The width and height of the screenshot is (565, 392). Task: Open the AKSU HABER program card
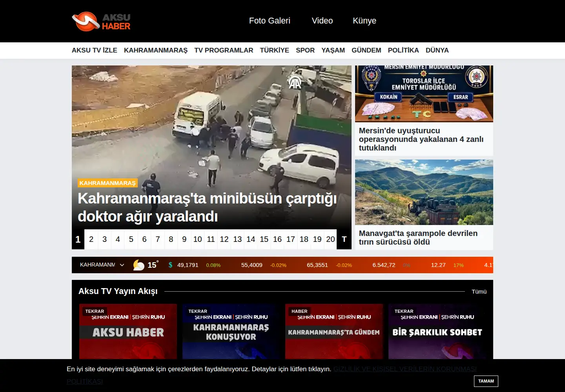click(128, 332)
